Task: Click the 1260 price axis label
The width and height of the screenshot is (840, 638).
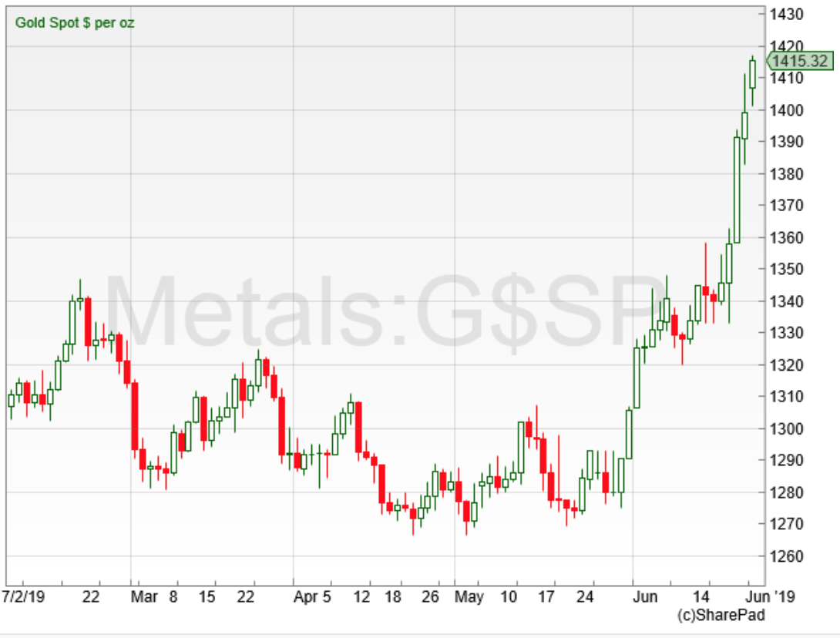Action: tap(787, 556)
